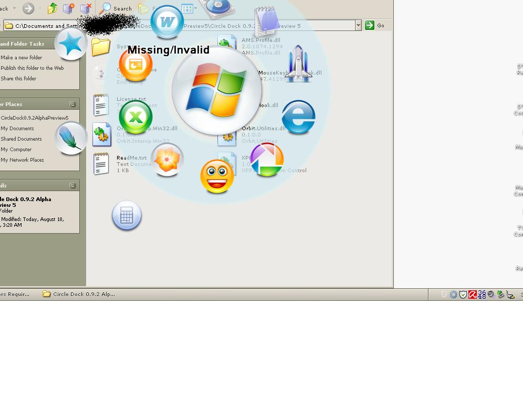Viewport: 523px width, 420px height.
Task: Go up one folder level
Action: click(x=52, y=8)
